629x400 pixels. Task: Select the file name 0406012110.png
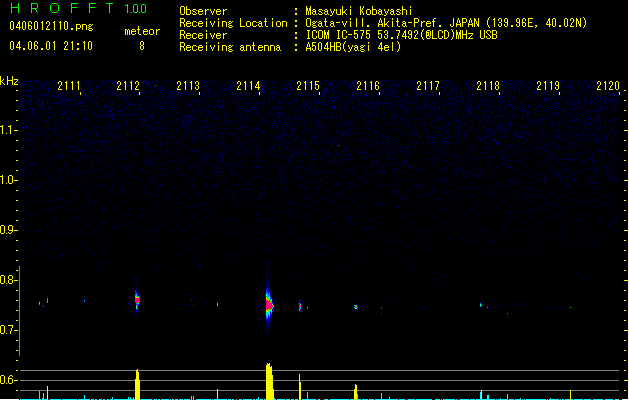[x=51, y=26]
